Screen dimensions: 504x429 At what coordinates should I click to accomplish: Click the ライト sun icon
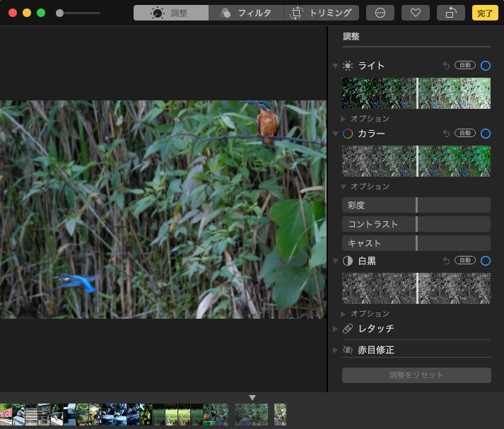point(348,66)
